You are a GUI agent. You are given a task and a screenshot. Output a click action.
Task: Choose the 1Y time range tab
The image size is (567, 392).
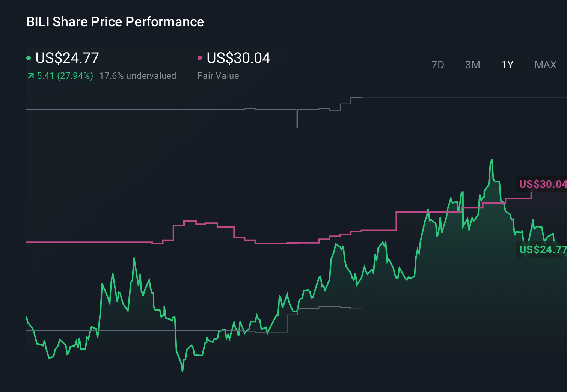click(507, 65)
